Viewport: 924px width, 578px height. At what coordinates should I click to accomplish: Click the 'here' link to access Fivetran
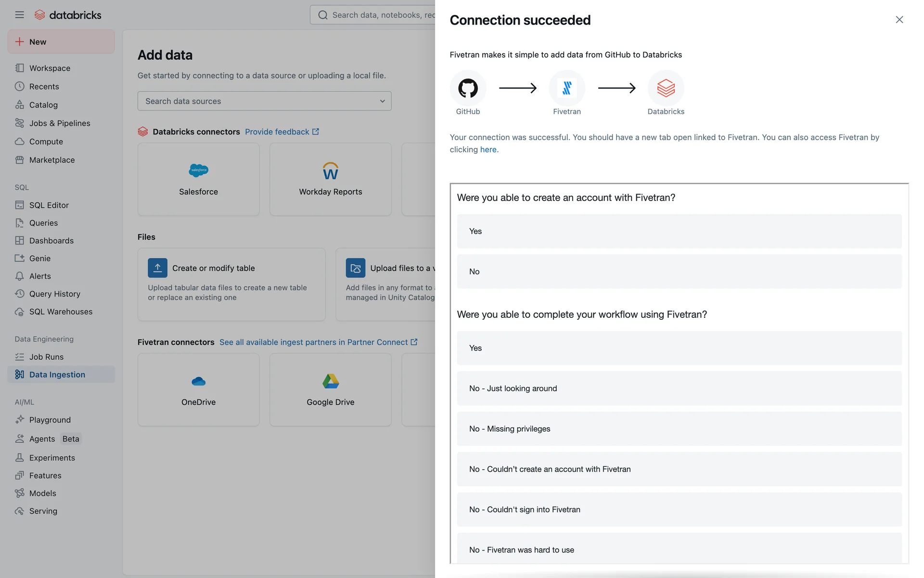[x=488, y=149]
